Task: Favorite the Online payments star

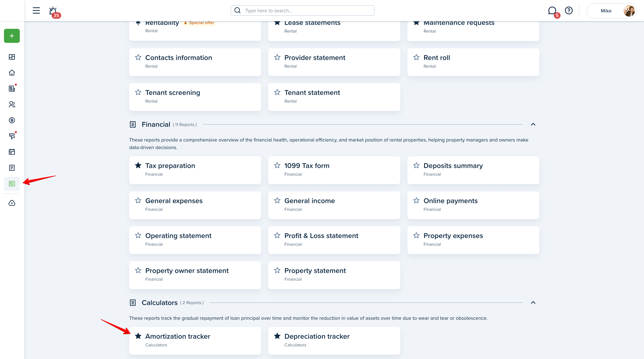Action: [416, 200]
